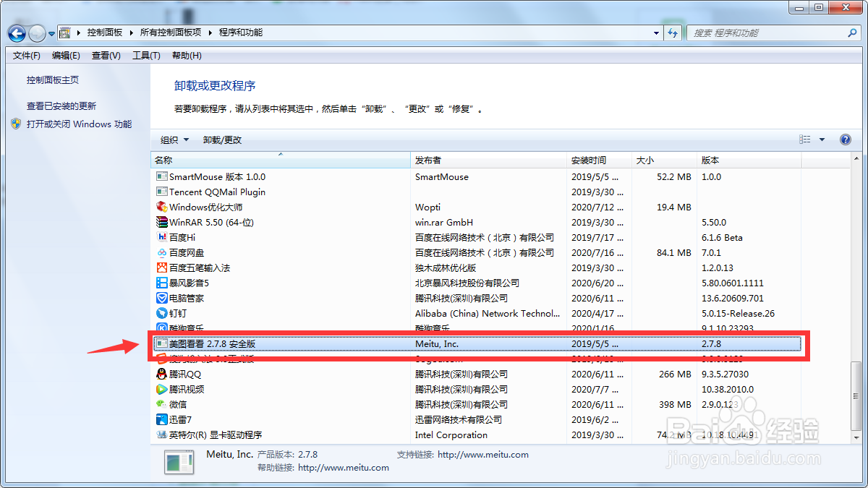Open 控制面板主页 link

click(53, 80)
